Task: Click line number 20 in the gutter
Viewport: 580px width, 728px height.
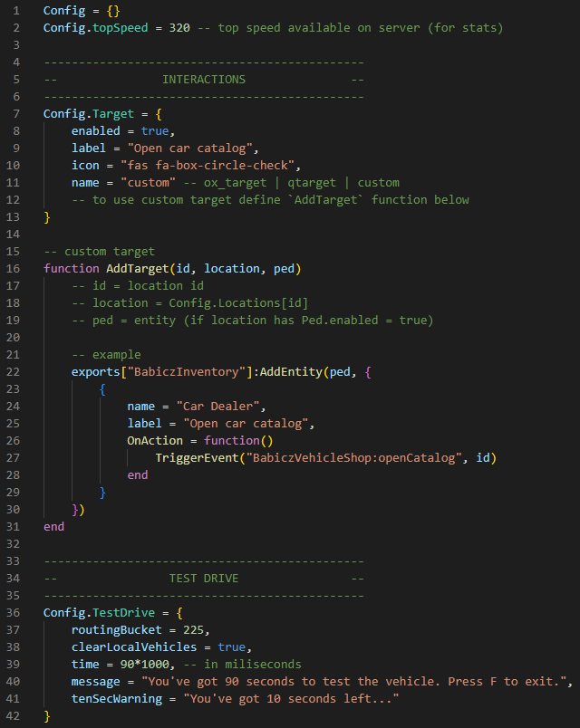Action: [x=13, y=337]
